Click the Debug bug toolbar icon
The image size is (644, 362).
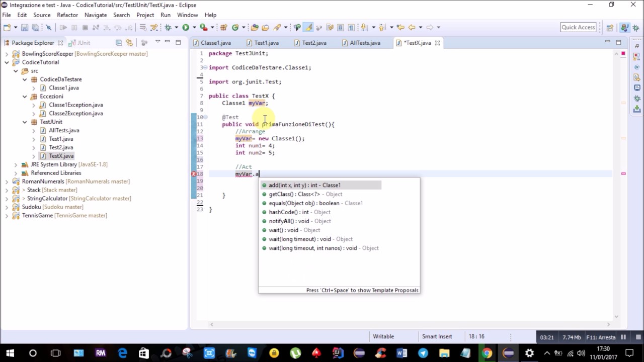(168, 28)
